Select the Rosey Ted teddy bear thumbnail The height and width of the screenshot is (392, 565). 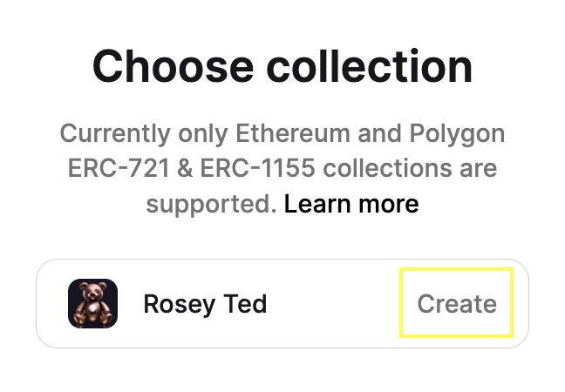pyautogui.click(x=93, y=303)
